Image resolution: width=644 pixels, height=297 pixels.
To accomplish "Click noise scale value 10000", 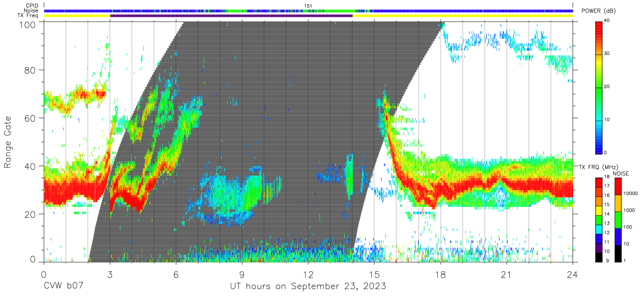I will point(629,194).
